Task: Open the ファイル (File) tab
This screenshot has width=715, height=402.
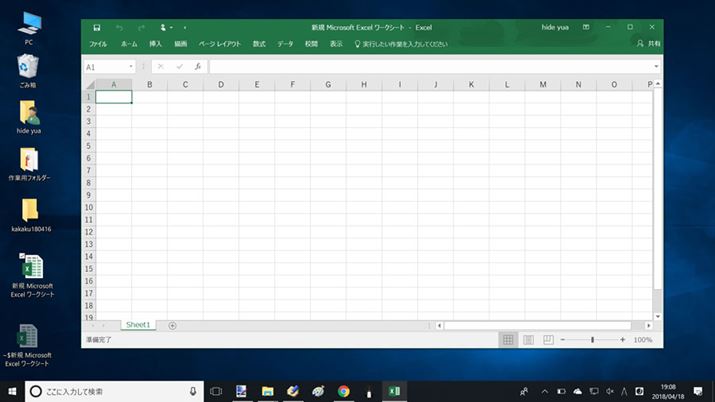Action: point(98,44)
